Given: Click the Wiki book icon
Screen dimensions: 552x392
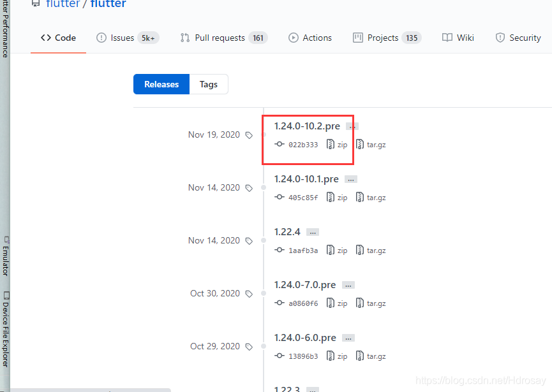Looking at the screenshot, I should click(x=447, y=38).
